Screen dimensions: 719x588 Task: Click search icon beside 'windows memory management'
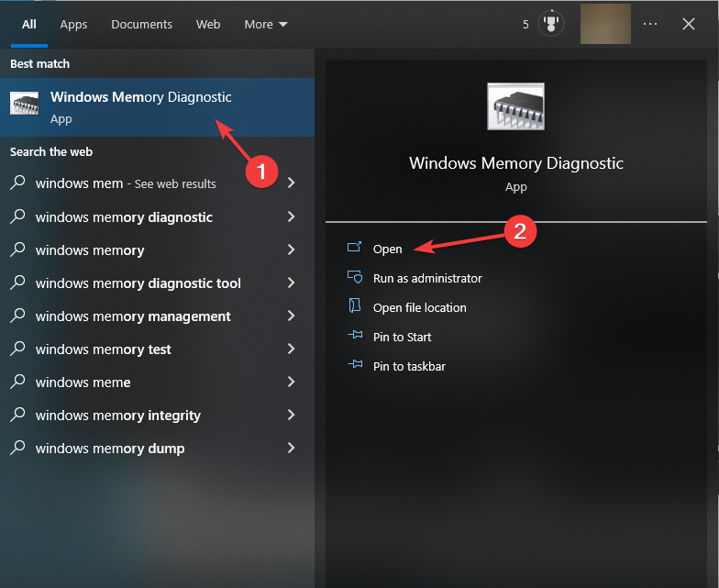[x=17, y=316]
